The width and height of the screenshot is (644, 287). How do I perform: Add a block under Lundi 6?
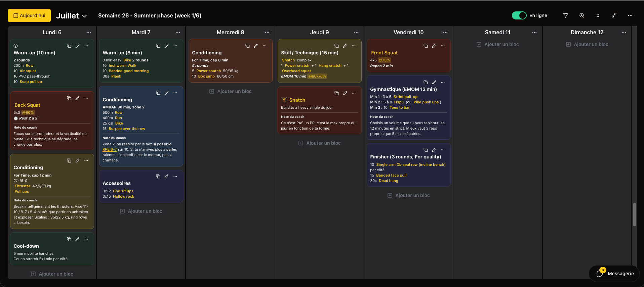point(52,274)
